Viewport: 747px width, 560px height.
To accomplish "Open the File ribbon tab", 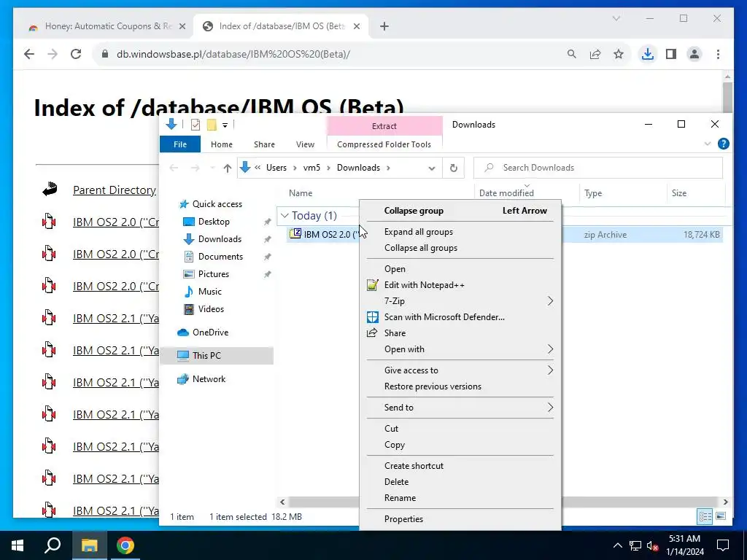I will 180,144.
